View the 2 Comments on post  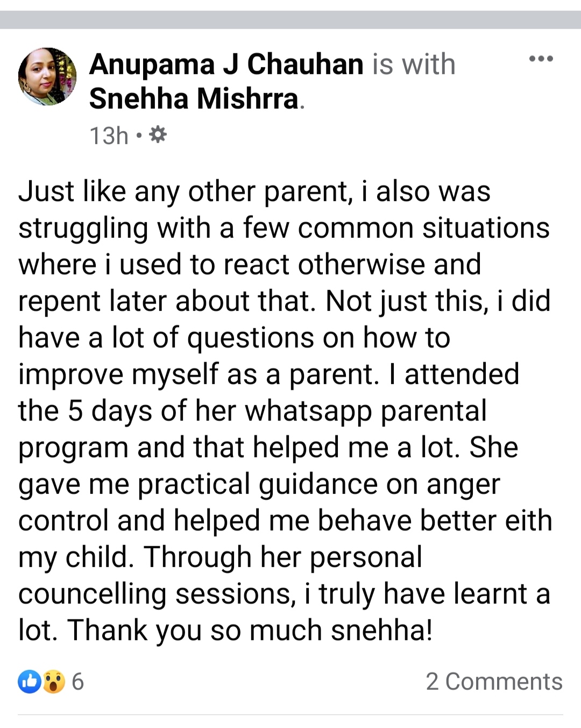tap(494, 682)
